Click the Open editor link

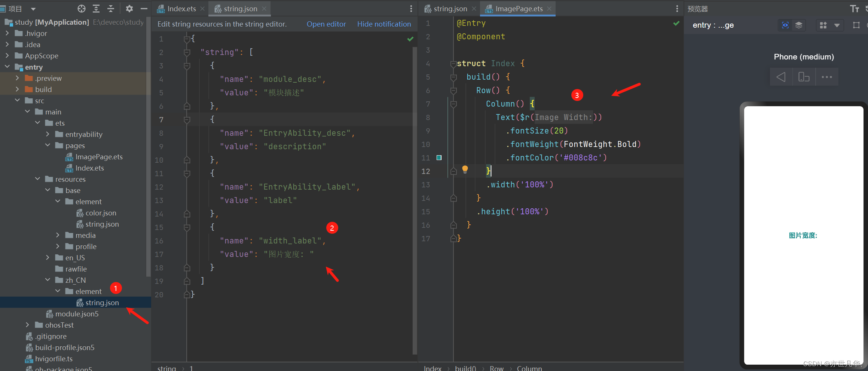(x=326, y=24)
